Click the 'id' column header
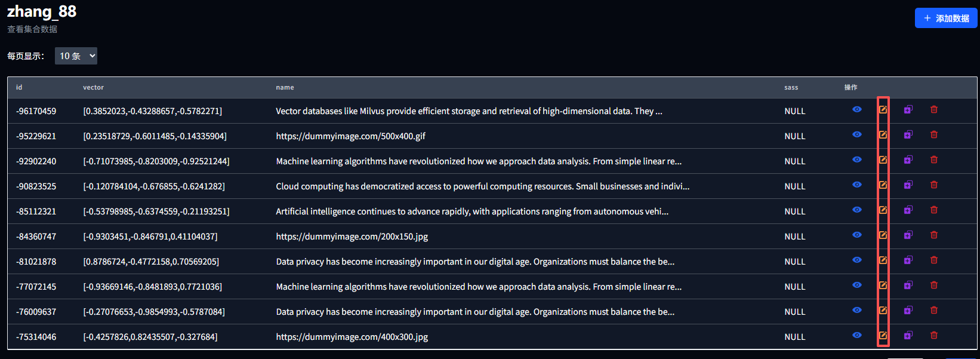 (19, 88)
